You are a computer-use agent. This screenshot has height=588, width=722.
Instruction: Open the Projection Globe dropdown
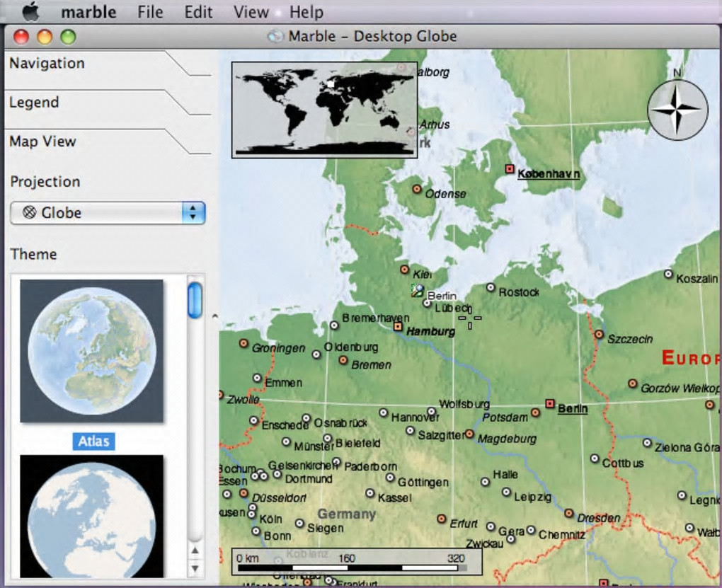coord(108,213)
